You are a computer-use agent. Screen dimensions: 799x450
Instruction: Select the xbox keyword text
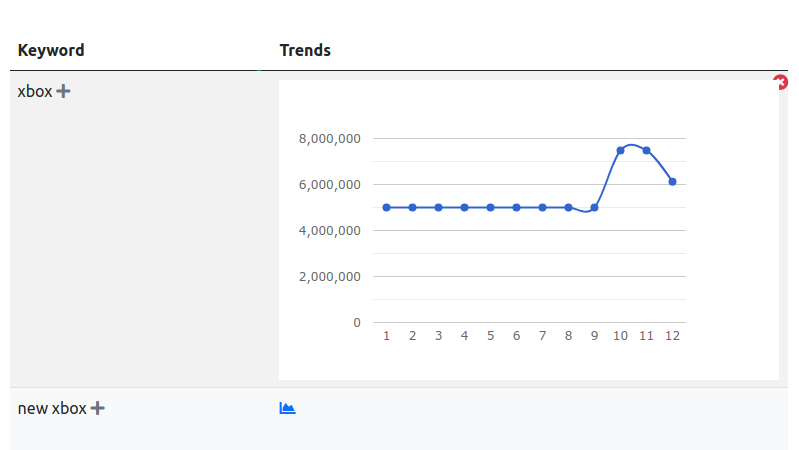(35, 91)
